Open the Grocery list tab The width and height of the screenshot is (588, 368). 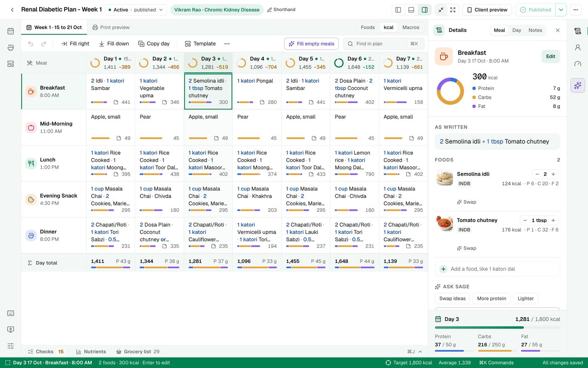pos(138,352)
